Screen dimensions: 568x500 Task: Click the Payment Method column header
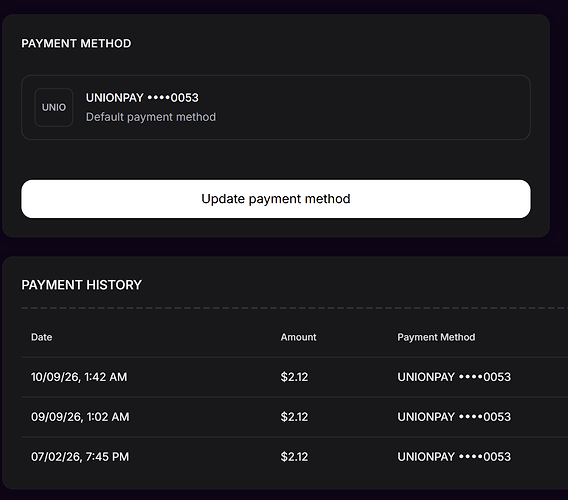[436, 337]
